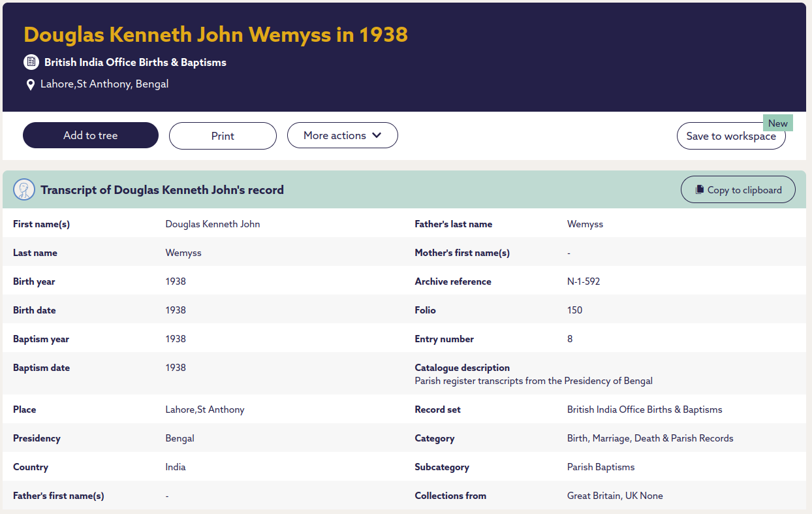Click Birth, Marriage, Death & Parish Records value

649,438
